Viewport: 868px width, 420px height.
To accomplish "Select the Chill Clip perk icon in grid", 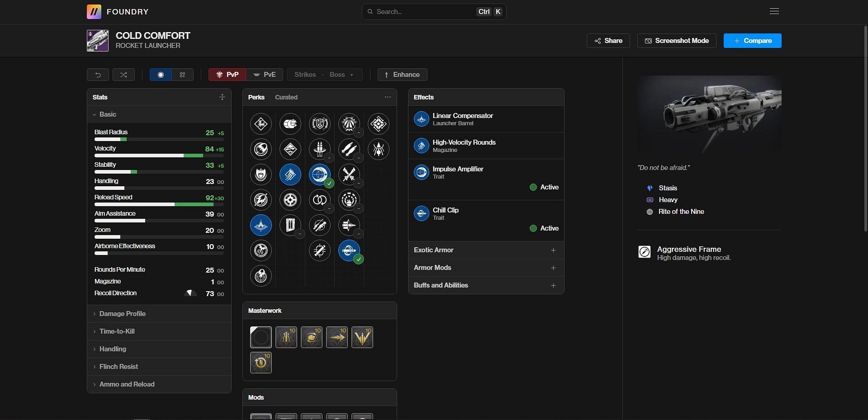I will pyautogui.click(x=349, y=250).
